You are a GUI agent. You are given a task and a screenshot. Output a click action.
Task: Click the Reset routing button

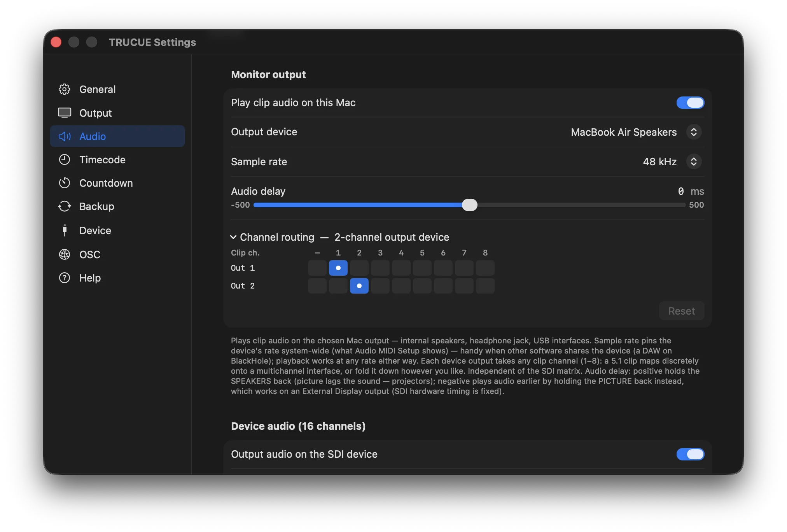(682, 311)
